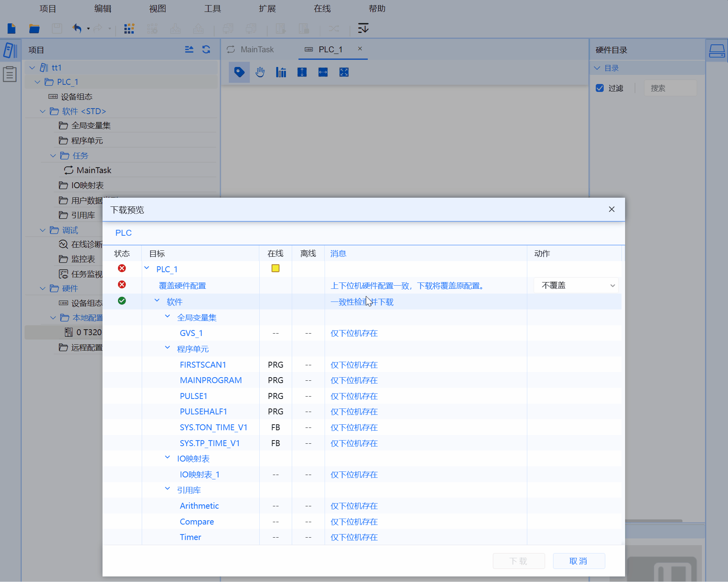Click the fit-to-screen expand icon

point(344,72)
